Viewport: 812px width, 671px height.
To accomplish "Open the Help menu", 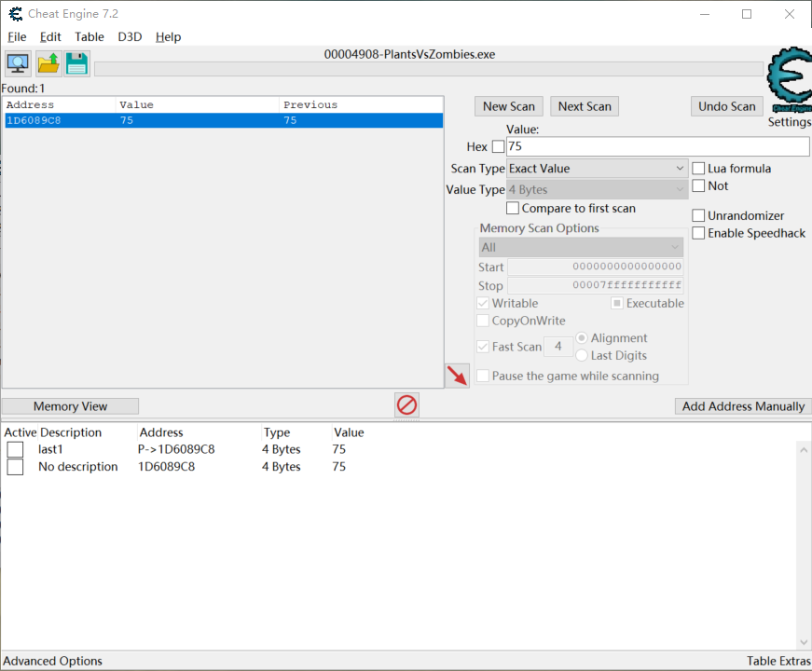I will click(169, 36).
